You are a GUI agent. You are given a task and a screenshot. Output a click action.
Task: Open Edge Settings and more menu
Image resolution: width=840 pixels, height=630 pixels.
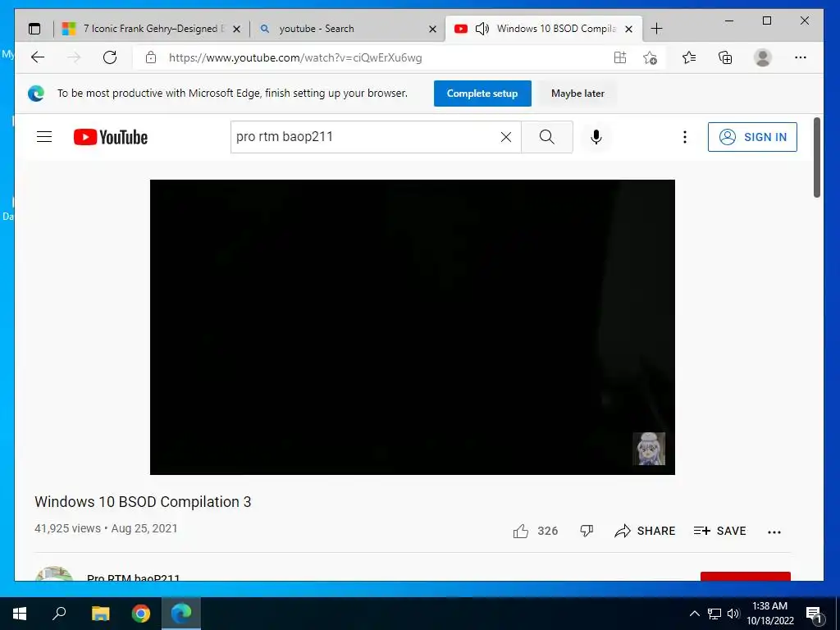801,57
